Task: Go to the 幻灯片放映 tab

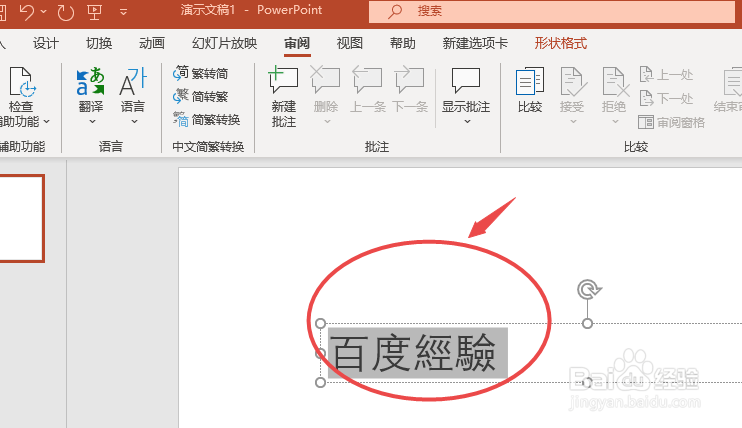Action: click(x=224, y=44)
